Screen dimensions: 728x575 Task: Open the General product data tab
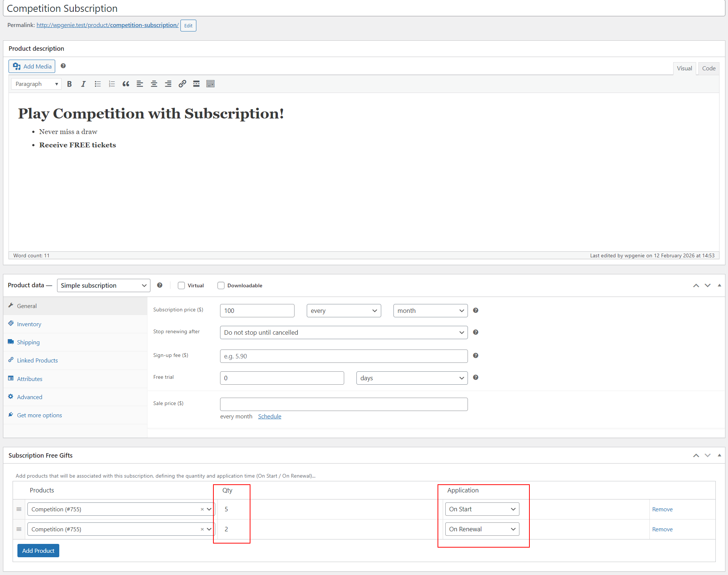click(75, 306)
